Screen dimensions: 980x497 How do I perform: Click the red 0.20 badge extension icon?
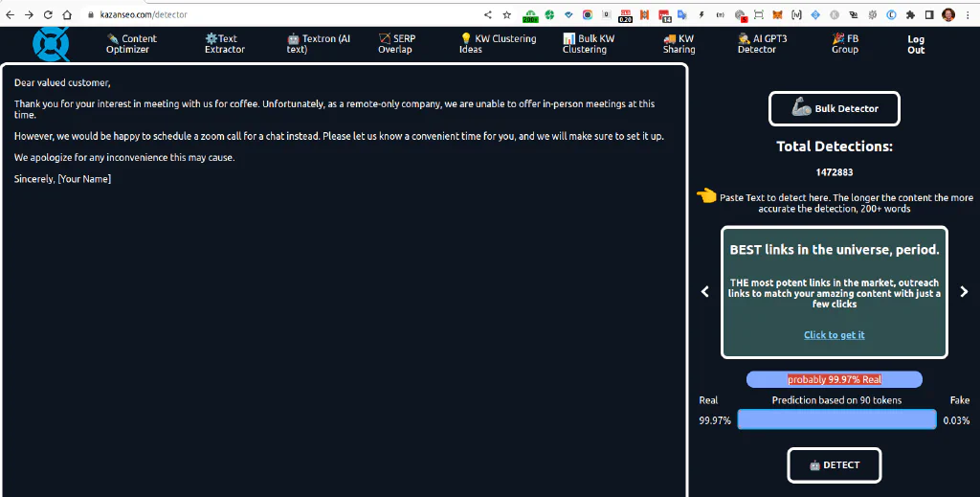coord(625,15)
